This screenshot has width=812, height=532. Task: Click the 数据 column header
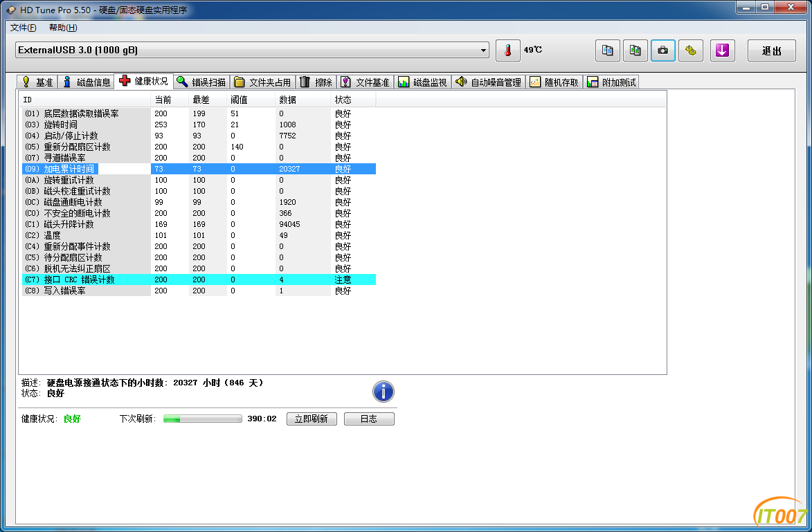click(303, 100)
